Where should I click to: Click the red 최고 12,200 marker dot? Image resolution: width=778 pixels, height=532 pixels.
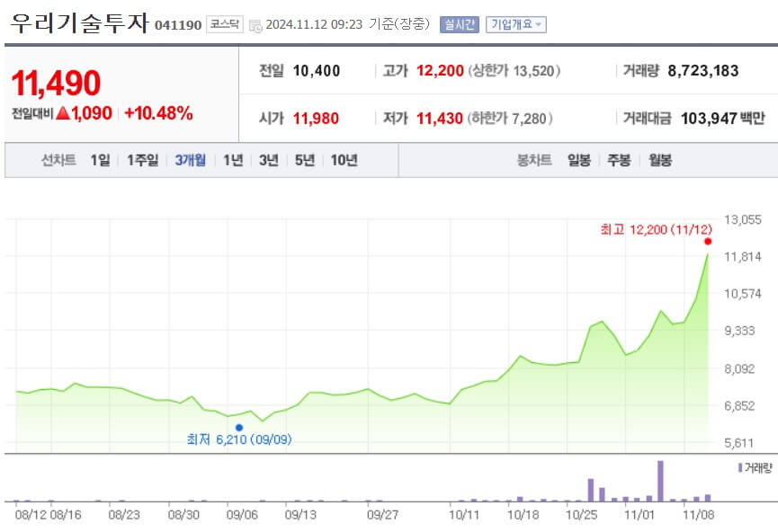click(x=707, y=241)
